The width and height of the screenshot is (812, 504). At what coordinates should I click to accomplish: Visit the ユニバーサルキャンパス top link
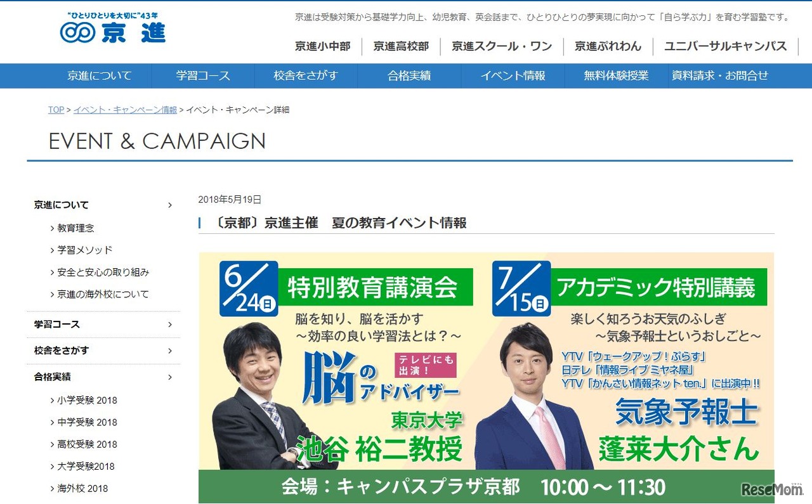click(x=726, y=46)
